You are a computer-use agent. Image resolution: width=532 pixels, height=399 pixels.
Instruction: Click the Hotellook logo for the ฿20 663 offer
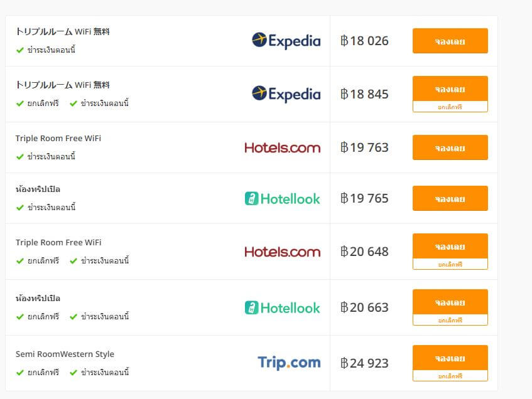point(282,307)
